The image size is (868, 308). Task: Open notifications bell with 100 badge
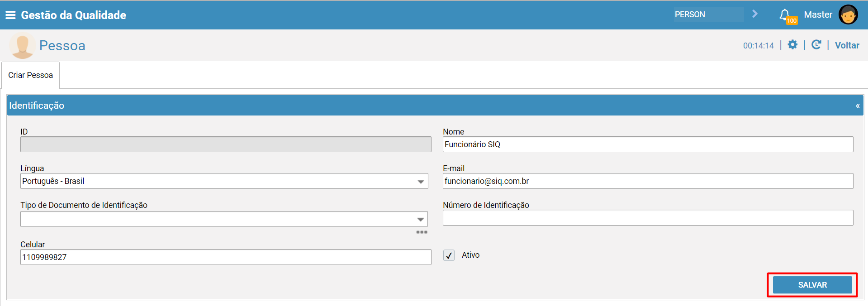[787, 16]
